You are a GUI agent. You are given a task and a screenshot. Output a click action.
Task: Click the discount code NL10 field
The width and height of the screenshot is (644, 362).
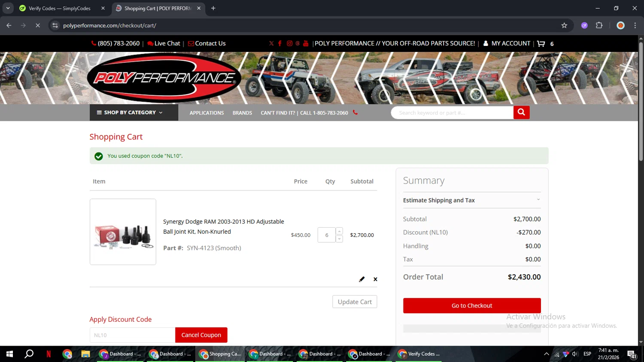pos(132,335)
